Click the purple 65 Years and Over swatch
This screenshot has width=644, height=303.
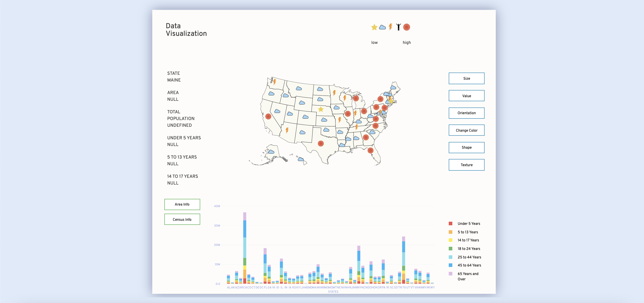point(450,273)
